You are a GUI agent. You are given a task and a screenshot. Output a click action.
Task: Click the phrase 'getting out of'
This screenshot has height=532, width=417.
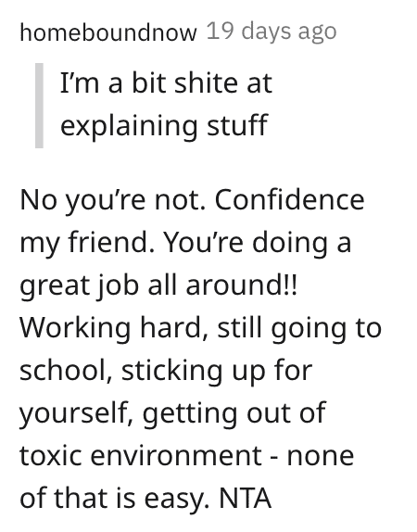(x=234, y=414)
